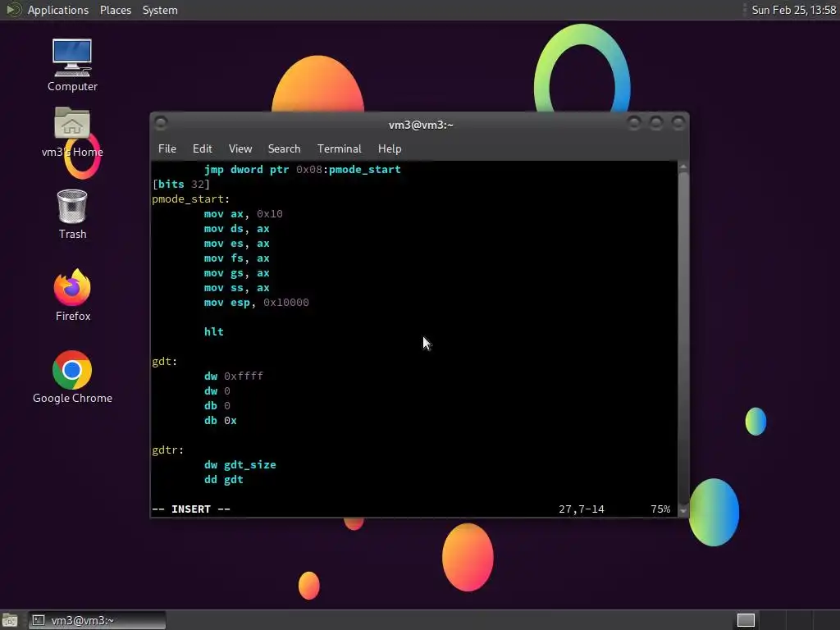Click the vm3@vm3:~ window title text
Screen dimensions: 840x630
[421, 125]
